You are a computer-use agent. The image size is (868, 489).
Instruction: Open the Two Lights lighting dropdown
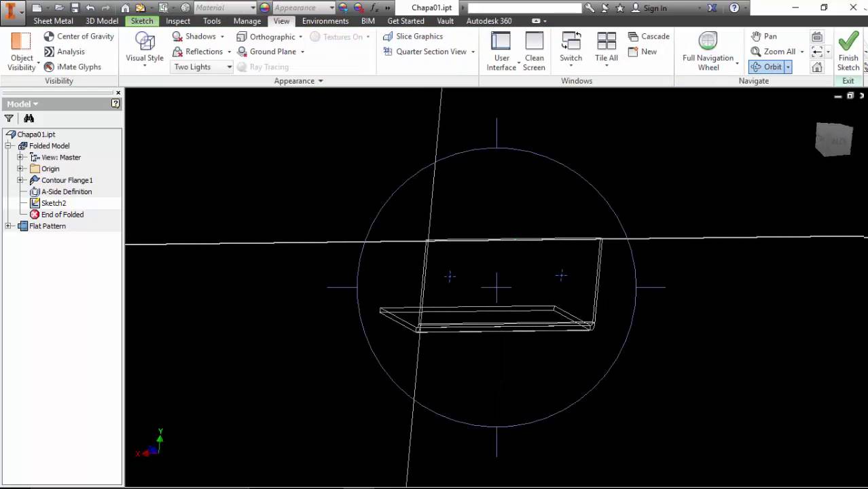[229, 67]
